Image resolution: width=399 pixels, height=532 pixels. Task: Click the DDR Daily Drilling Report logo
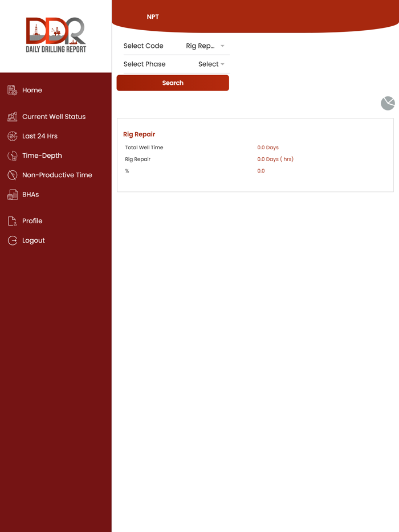[56, 35]
